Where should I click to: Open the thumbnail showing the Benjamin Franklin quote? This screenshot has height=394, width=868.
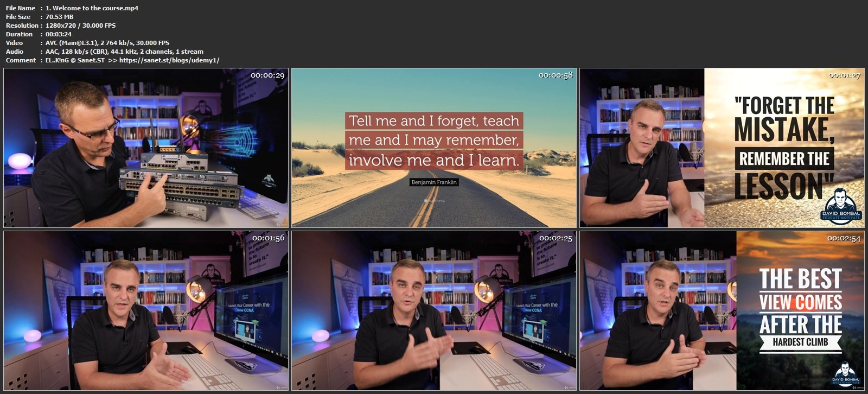pos(434,148)
